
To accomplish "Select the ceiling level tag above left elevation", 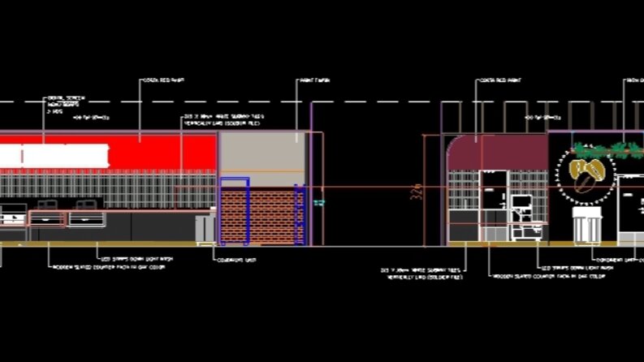I will pos(91,118).
